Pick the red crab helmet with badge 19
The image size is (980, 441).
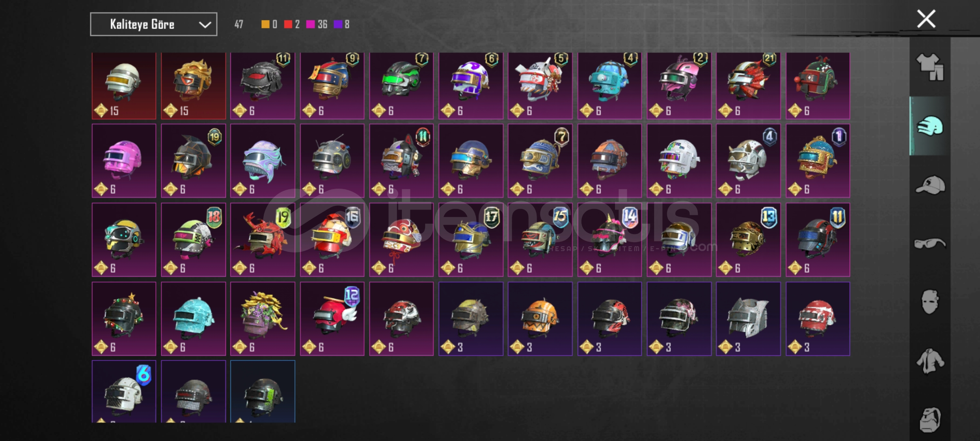pos(263,240)
